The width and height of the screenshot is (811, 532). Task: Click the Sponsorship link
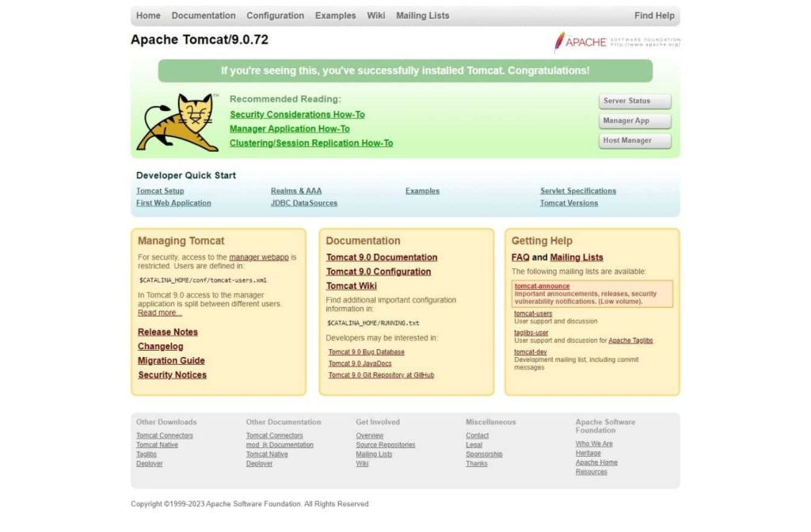pyautogui.click(x=484, y=454)
